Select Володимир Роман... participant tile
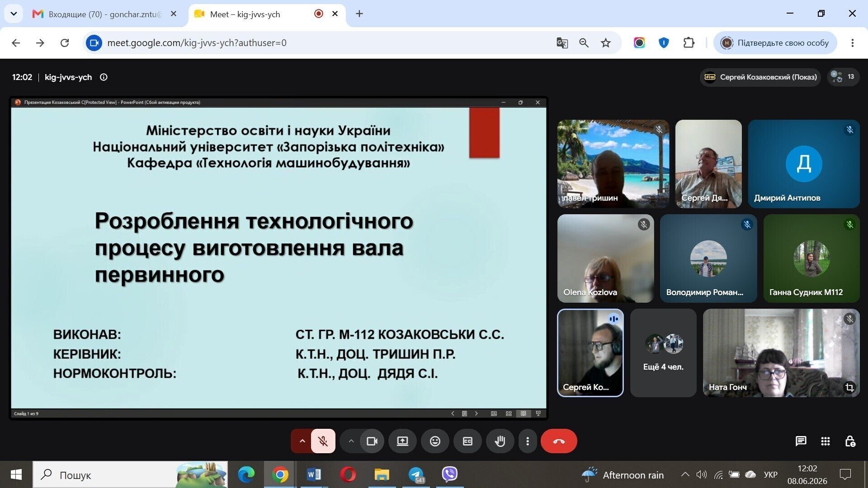 pyautogui.click(x=708, y=258)
